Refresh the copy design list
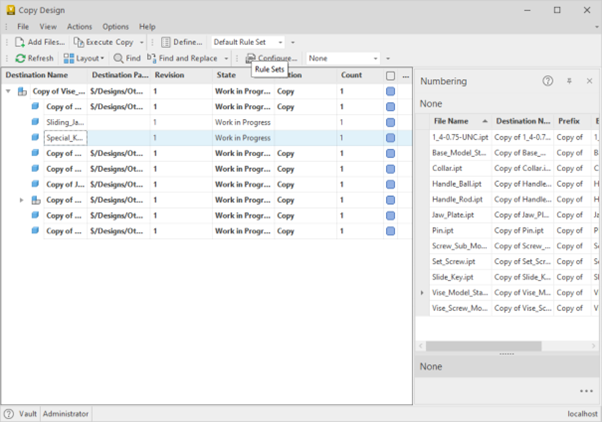 34,58
